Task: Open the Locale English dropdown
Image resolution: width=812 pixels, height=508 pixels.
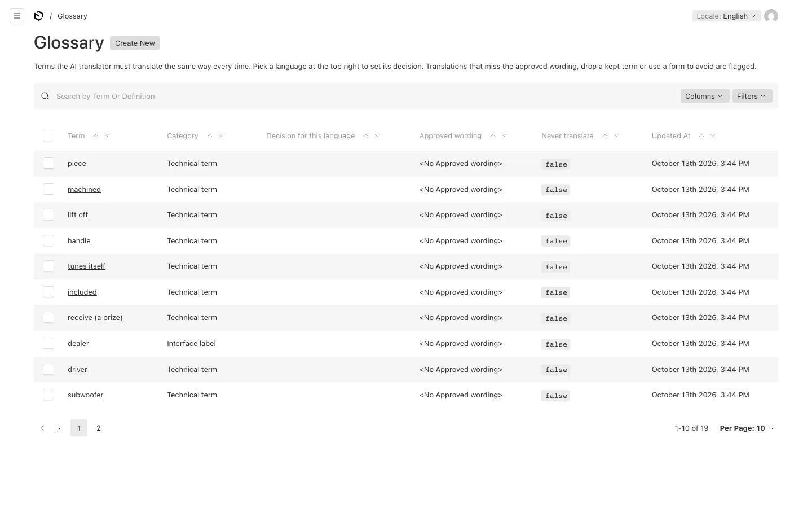Action: point(726,16)
